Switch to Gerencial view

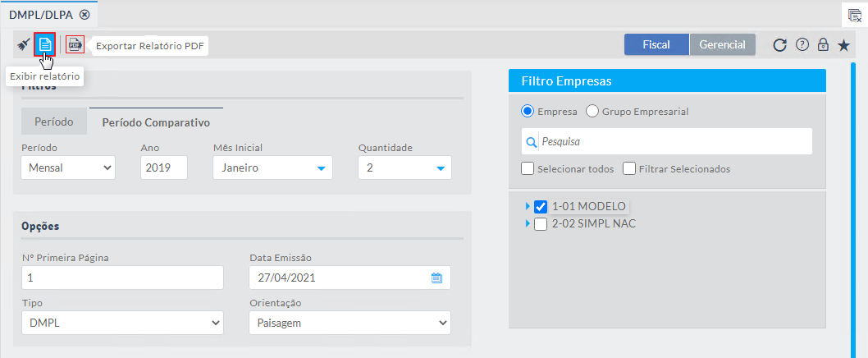722,45
